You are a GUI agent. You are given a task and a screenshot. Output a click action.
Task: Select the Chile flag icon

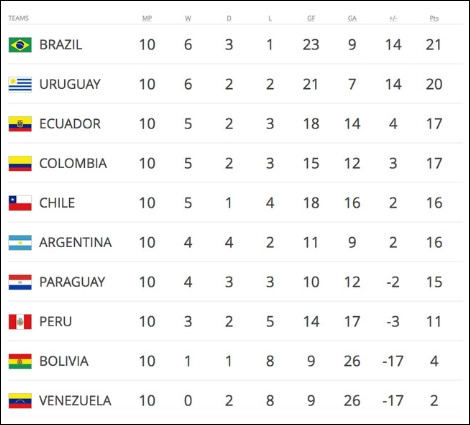[x=20, y=203]
